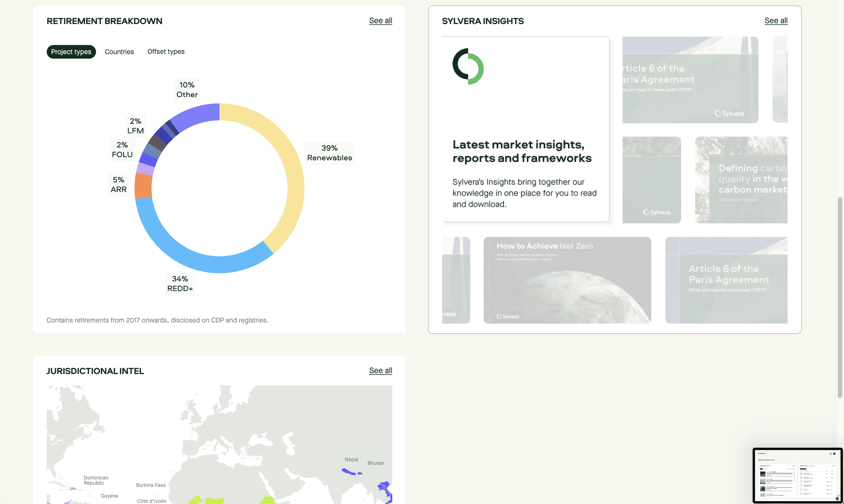Open Defining carbon quality discussion paper
The height and width of the screenshot is (504, 844).
[741, 180]
